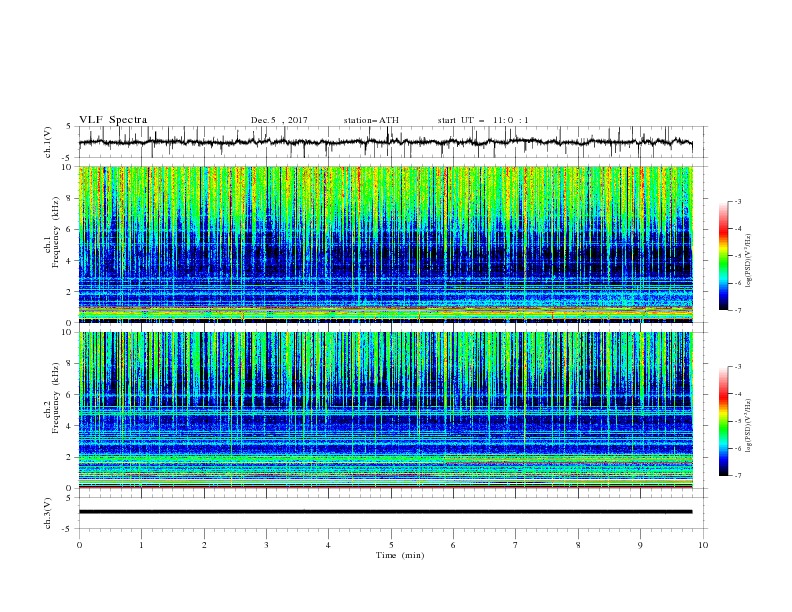This screenshot has height=612, width=792.
Task: Click the ch.2 spectrogram plot area
Action: point(385,410)
